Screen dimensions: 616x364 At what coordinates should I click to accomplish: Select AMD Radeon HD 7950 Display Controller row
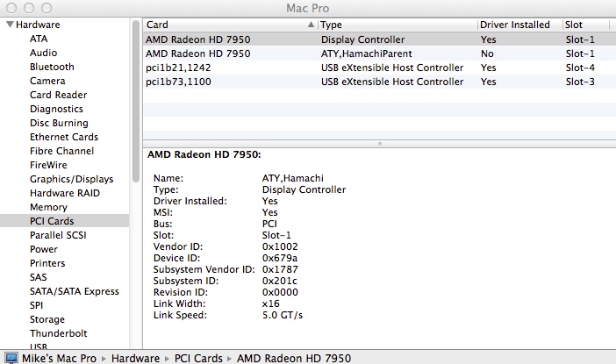pos(379,39)
